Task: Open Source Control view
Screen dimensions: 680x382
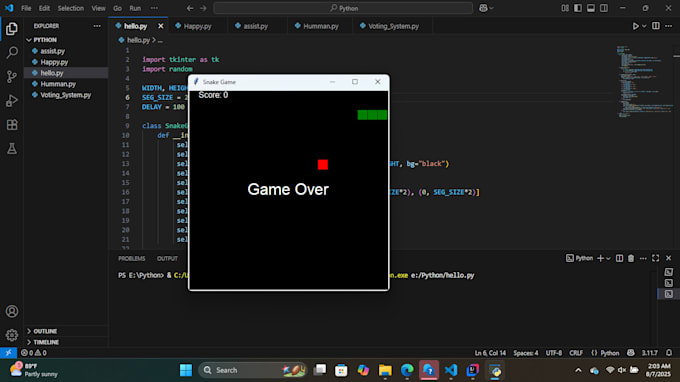Action: (12, 77)
